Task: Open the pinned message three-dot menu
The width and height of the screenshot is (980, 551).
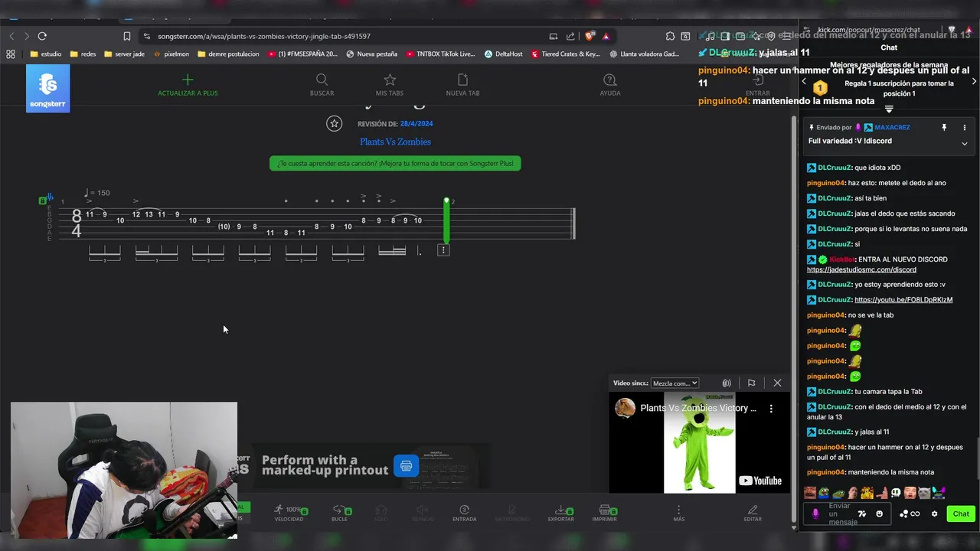Action: pyautogui.click(x=964, y=128)
